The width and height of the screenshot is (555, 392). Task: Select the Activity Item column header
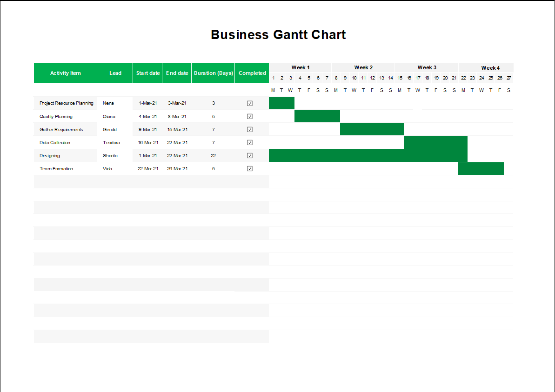66,73
